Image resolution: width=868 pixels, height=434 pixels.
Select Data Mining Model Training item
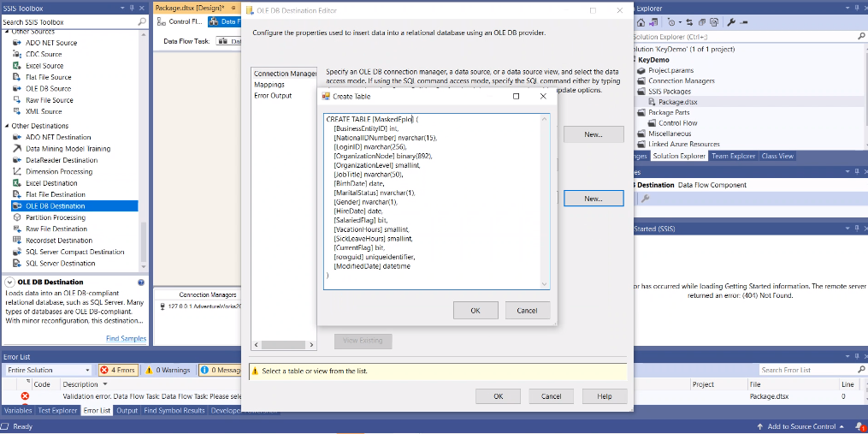pos(68,149)
